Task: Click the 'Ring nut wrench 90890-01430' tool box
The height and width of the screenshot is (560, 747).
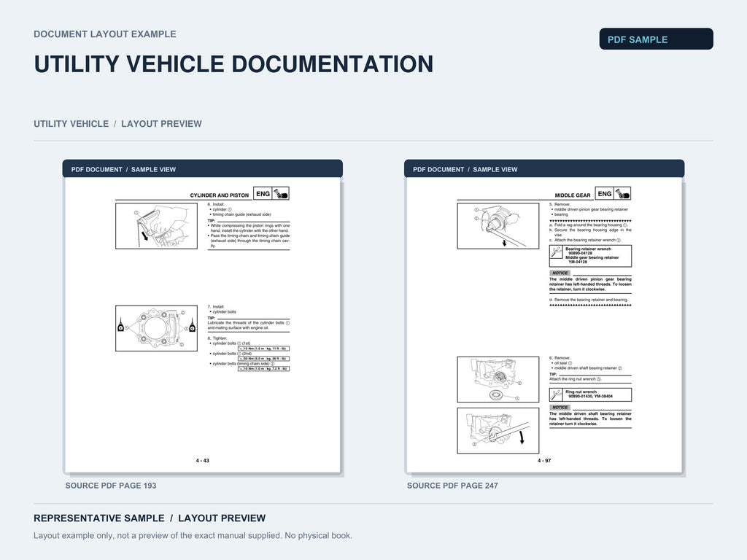Action: tap(590, 394)
